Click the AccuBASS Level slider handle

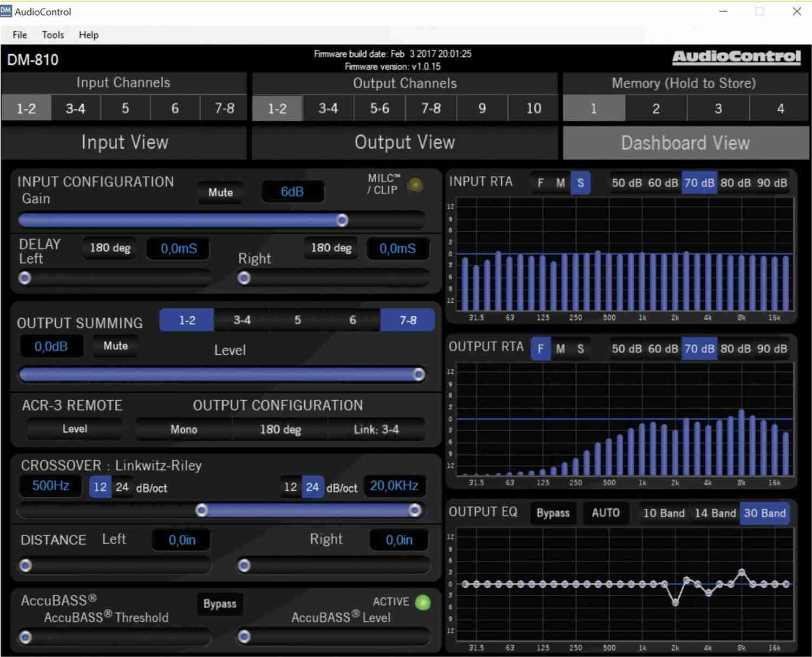click(244, 636)
